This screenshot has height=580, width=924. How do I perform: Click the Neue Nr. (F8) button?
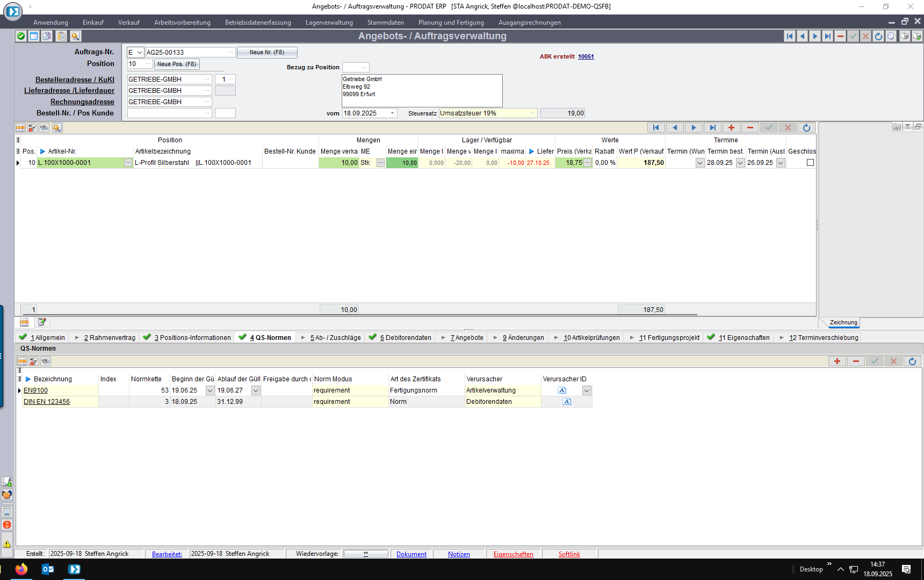coord(267,53)
